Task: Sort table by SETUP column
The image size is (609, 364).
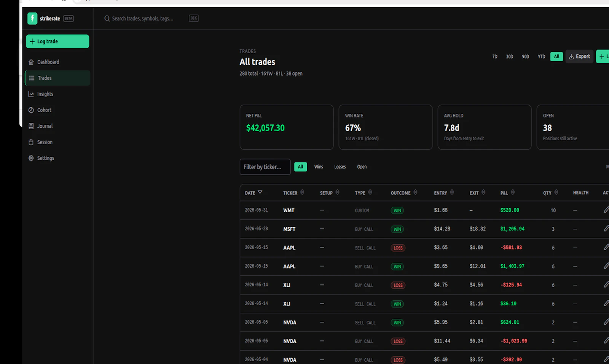Action: 330,193
